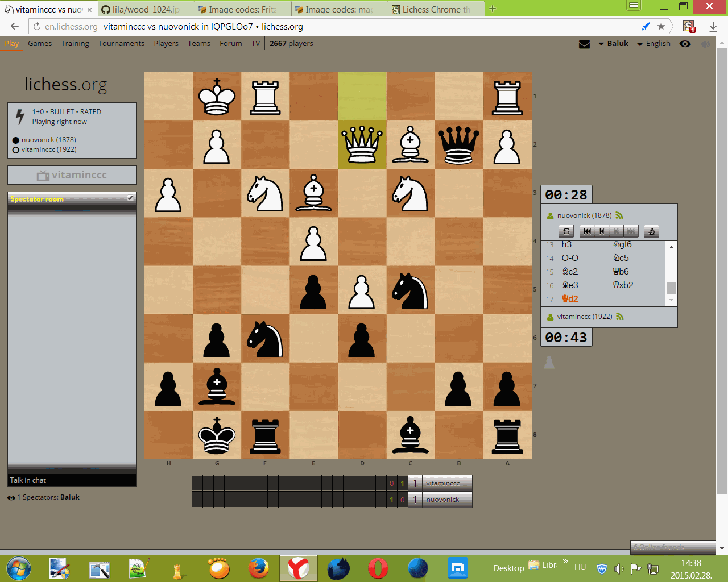
Task: Jump to the first move of the game
Action: (586, 231)
